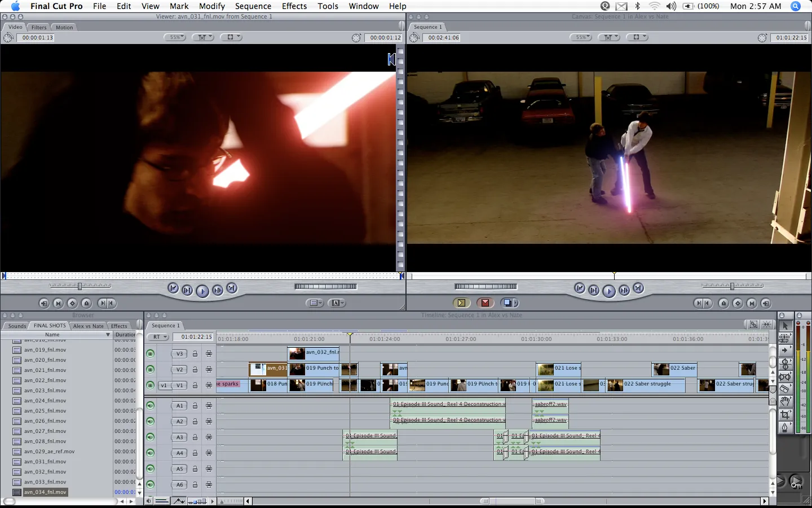Screen dimensions: 812x508
Task: Open Canvas zoom percentage pop-up
Action: pyautogui.click(x=581, y=37)
